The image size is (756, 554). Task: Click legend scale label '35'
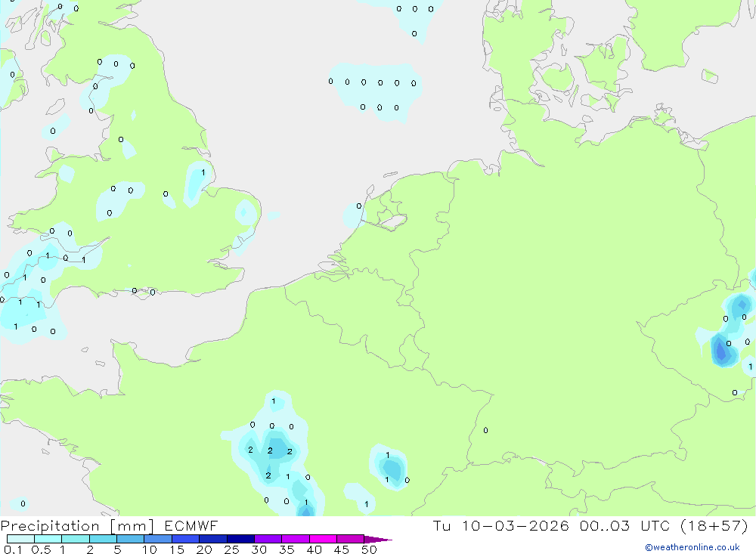tap(287, 549)
